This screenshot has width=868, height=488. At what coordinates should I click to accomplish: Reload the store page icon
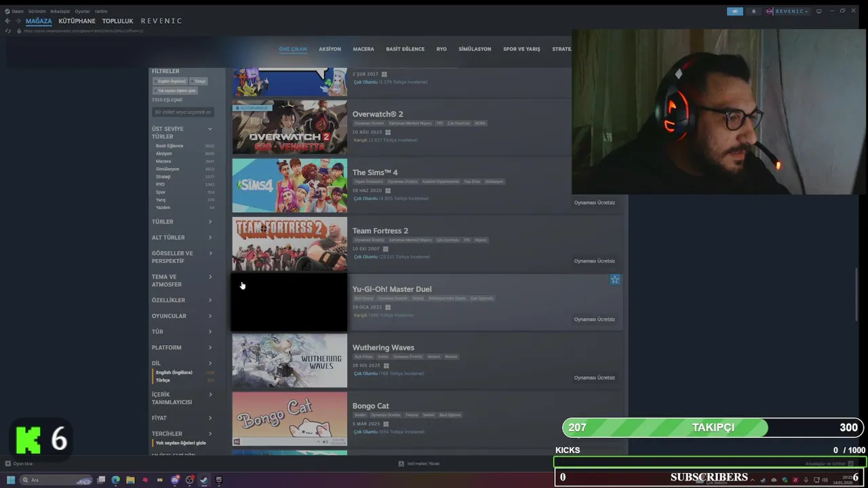click(8, 31)
